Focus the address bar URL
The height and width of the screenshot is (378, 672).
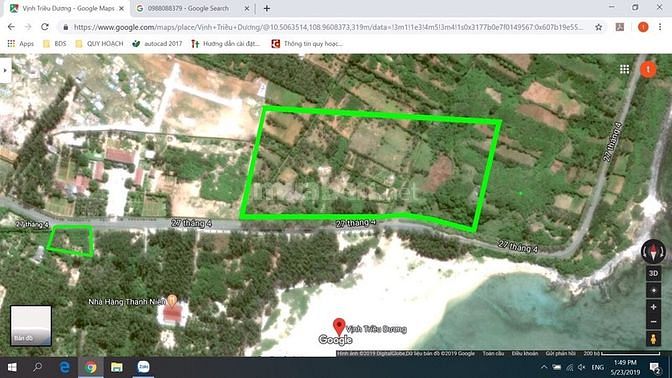click(328, 27)
